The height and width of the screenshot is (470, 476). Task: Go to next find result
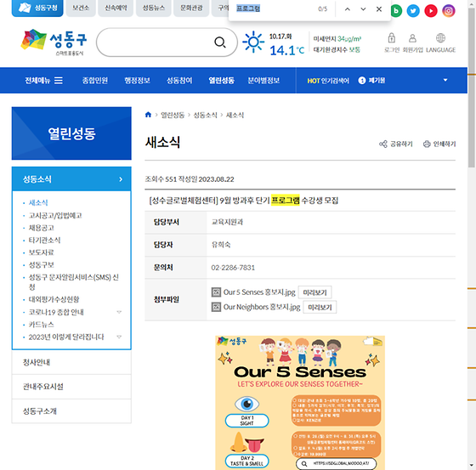click(363, 9)
